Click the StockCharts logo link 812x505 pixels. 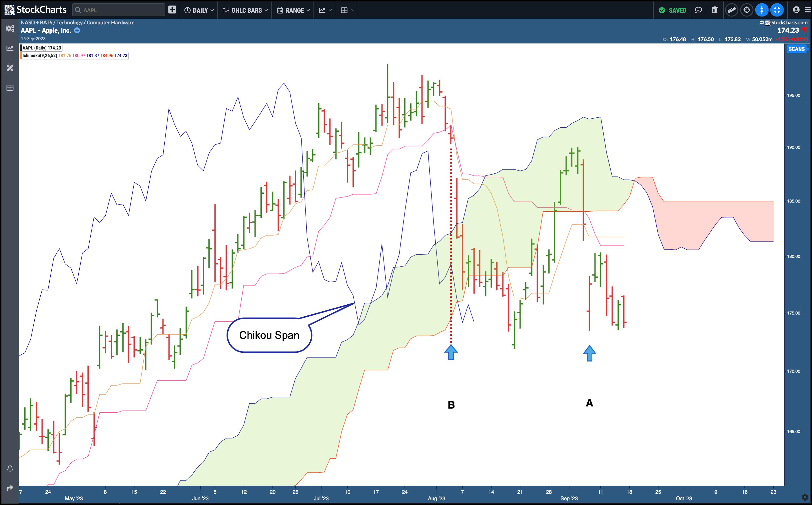click(36, 10)
